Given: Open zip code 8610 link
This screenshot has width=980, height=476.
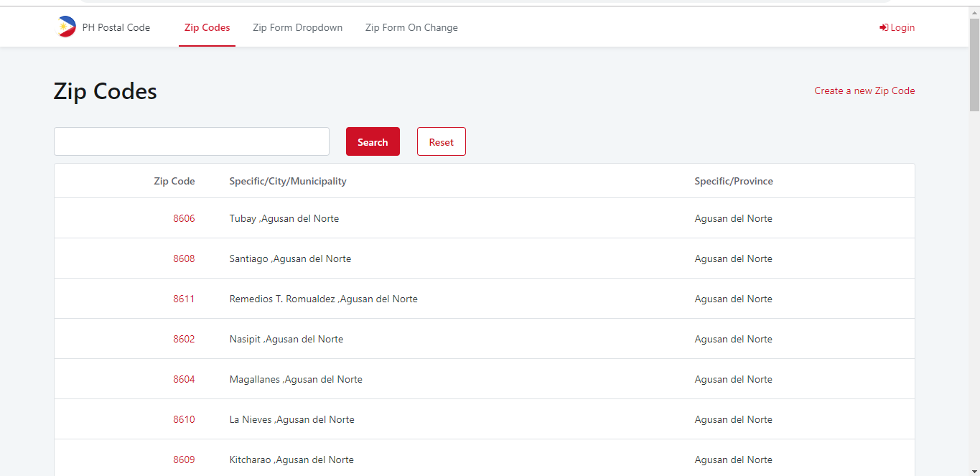Looking at the screenshot, I should coord(184,419).
